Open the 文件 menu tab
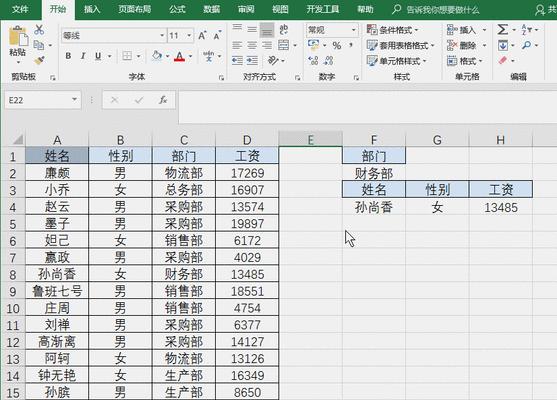 (x=20, y=9)
